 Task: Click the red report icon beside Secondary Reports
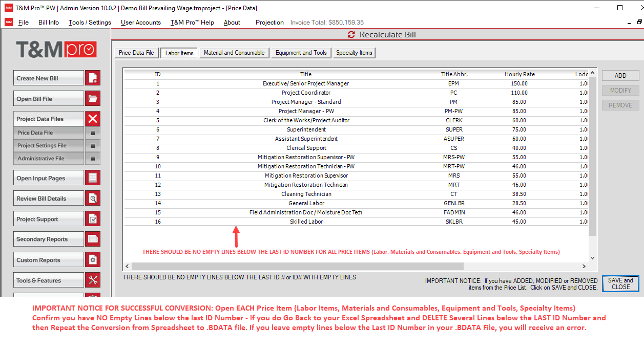pos(93,239)
